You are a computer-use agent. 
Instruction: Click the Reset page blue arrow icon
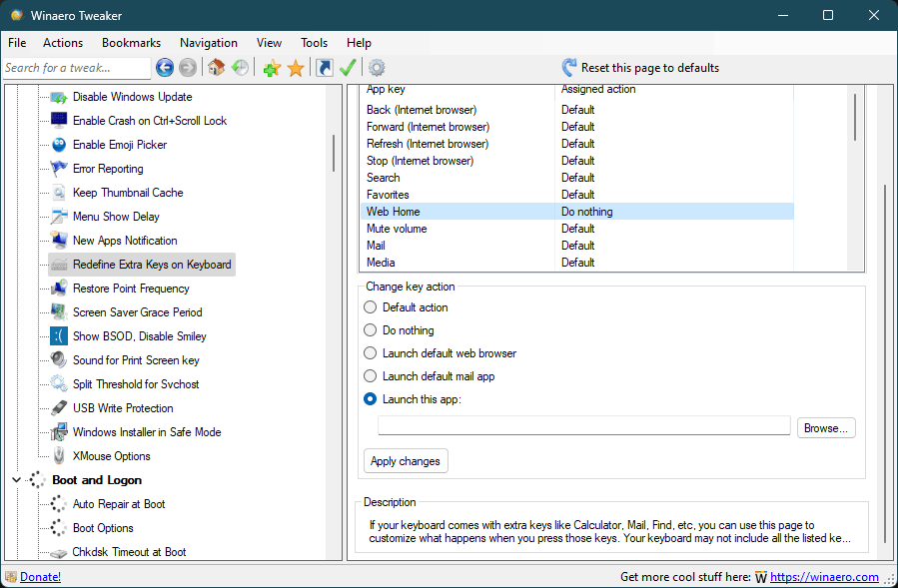click(568, 68)
